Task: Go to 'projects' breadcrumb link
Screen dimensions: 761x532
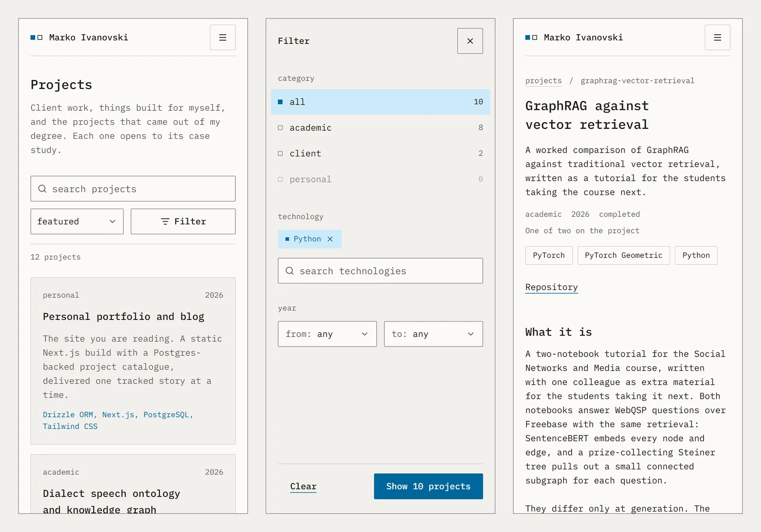Action: tap(543, 81)
